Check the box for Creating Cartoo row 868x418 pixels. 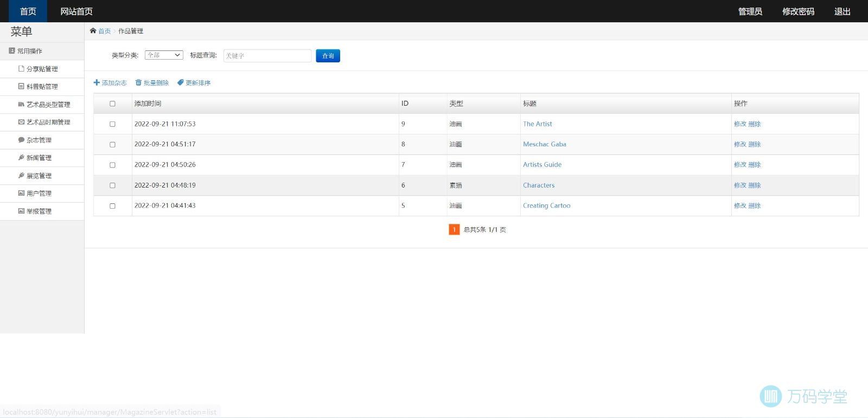[x=113, y=206]
